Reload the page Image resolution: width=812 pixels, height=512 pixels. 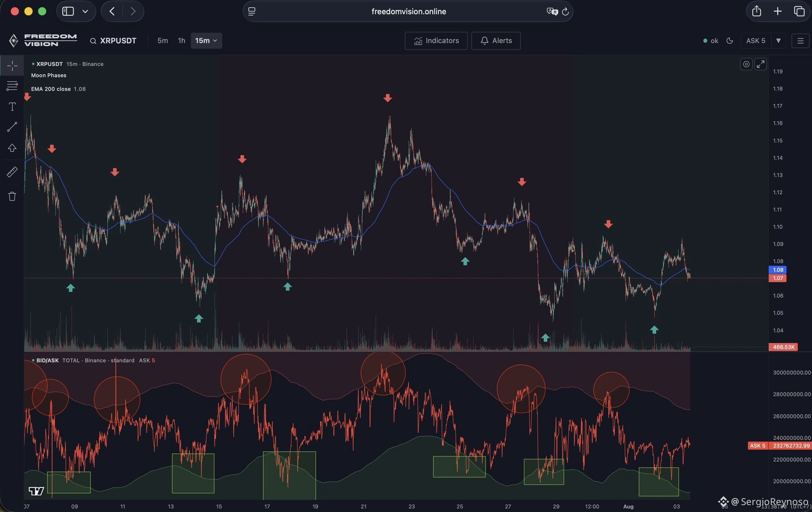click(565, 12)
